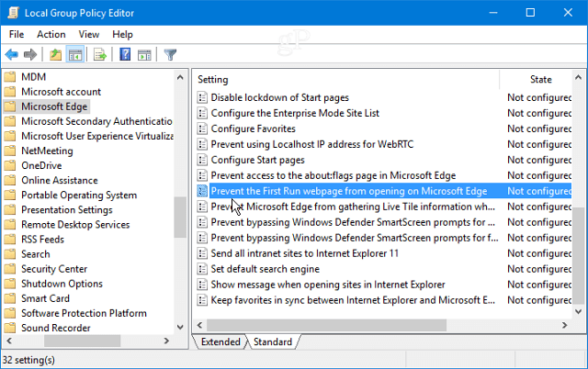Select Show message when opening sites in Internet Explorer
Image resolution: width=588 pixels, height=369 pixels.
(328, 285)
